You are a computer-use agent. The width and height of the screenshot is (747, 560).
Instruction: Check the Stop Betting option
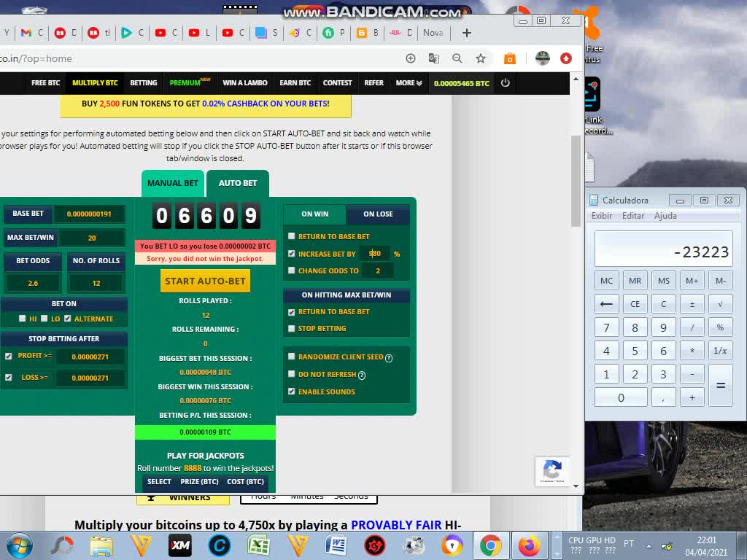pyautogui.click(x=292, y=329)
